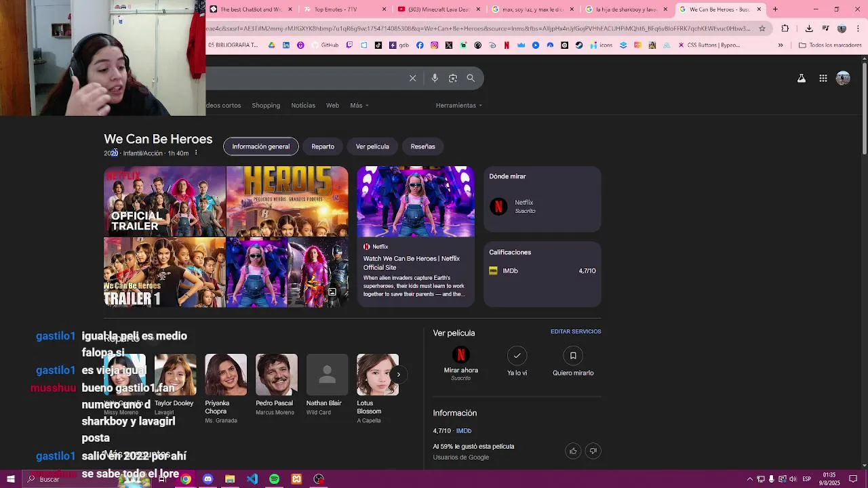Clear the Google search box with X
This screenshot has height=488, width=868.
point(412,78)
